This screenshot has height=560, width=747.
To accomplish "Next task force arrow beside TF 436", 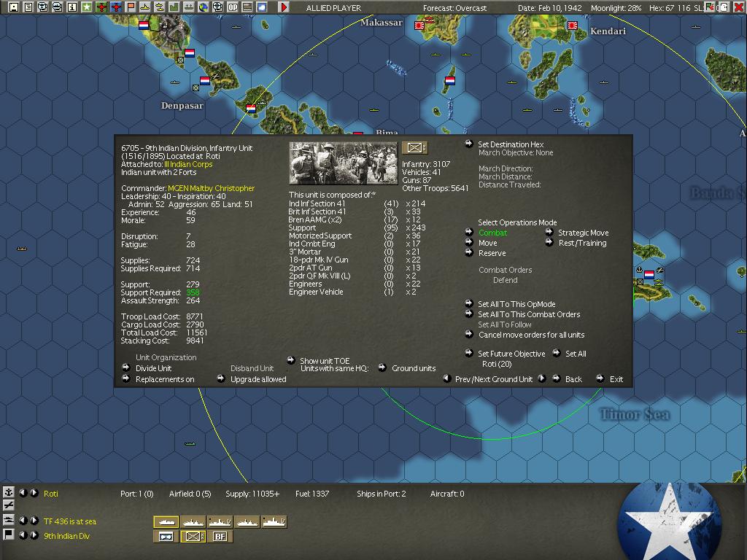I will 34,521.
